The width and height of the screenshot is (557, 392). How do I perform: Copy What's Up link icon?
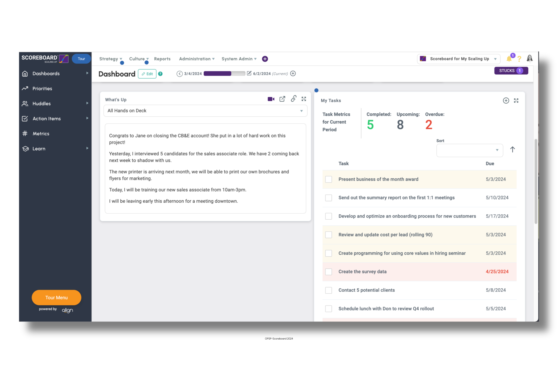pos(294,99)
